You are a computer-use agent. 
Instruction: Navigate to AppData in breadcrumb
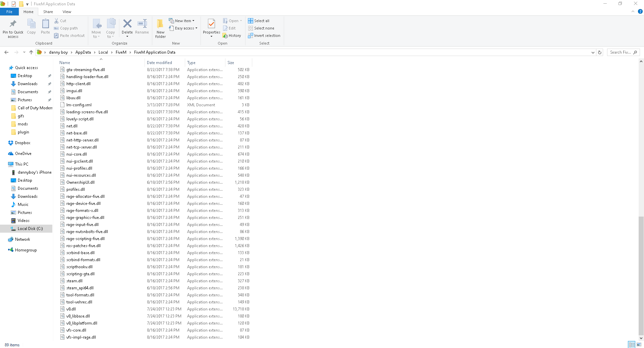click(x=83, y=52)
